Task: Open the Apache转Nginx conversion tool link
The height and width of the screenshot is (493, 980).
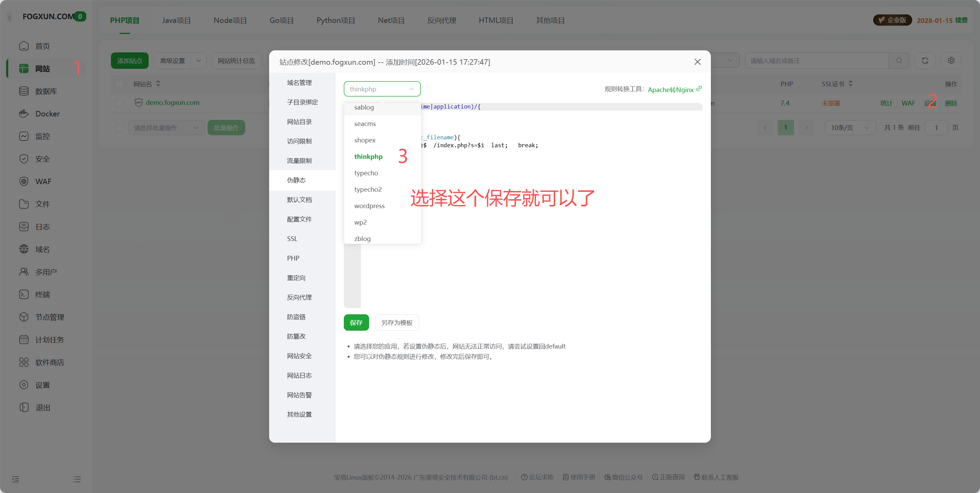Action: point(670,89)
